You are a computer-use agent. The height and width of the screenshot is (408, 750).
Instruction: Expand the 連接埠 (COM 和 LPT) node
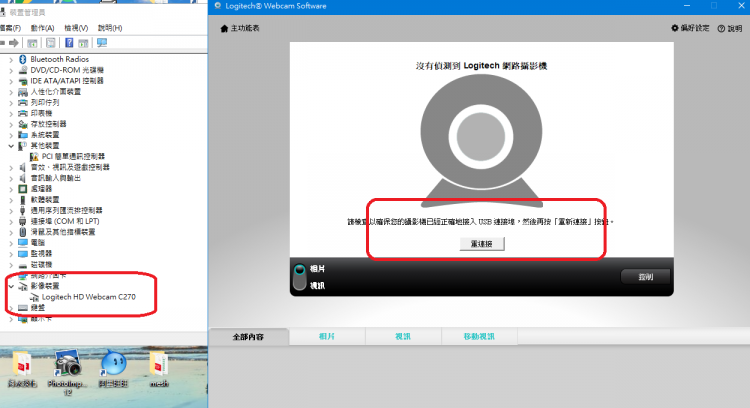11,221
